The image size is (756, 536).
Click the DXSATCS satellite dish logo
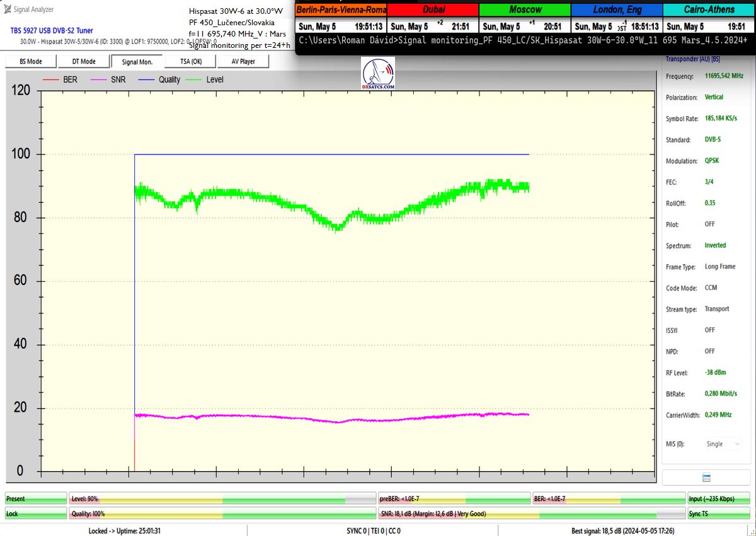378,73
